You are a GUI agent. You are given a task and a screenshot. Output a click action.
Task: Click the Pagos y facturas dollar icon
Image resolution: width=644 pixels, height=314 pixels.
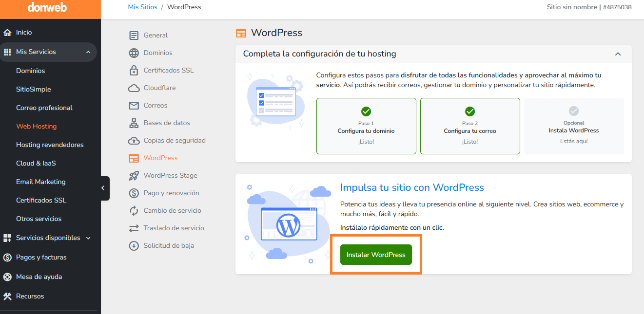(x=7, y=258)
